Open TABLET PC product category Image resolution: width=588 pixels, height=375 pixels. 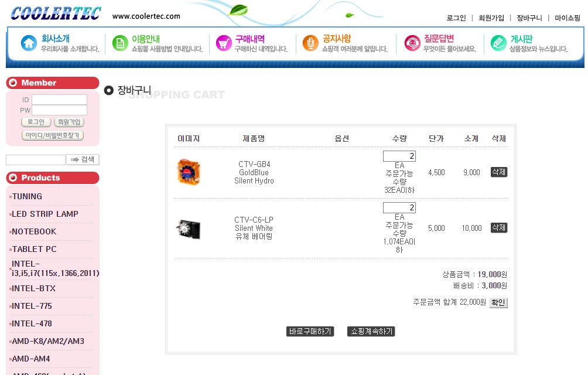(x=34, y=250)
